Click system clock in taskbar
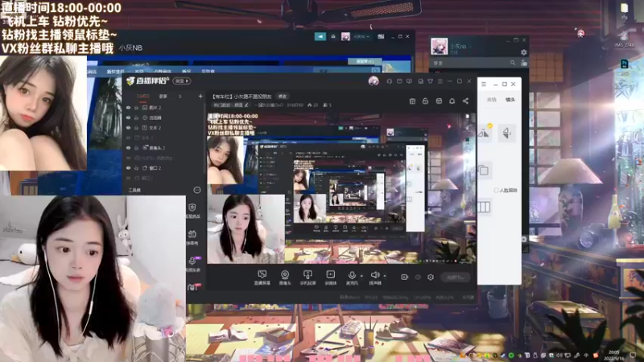The width and height of the screenshot is (644, 362). pyautogui.click(x=614, y=355)
